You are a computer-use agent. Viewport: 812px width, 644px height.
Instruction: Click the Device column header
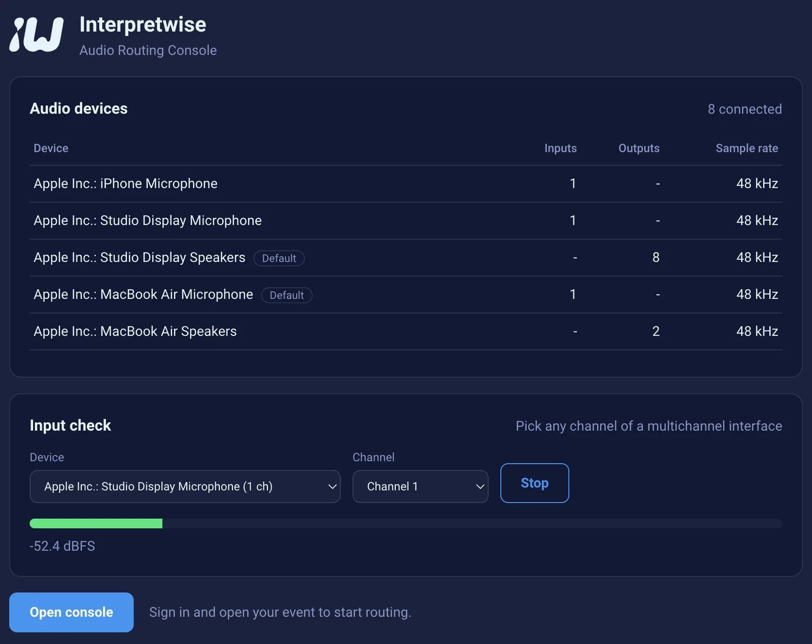[51, 148]
